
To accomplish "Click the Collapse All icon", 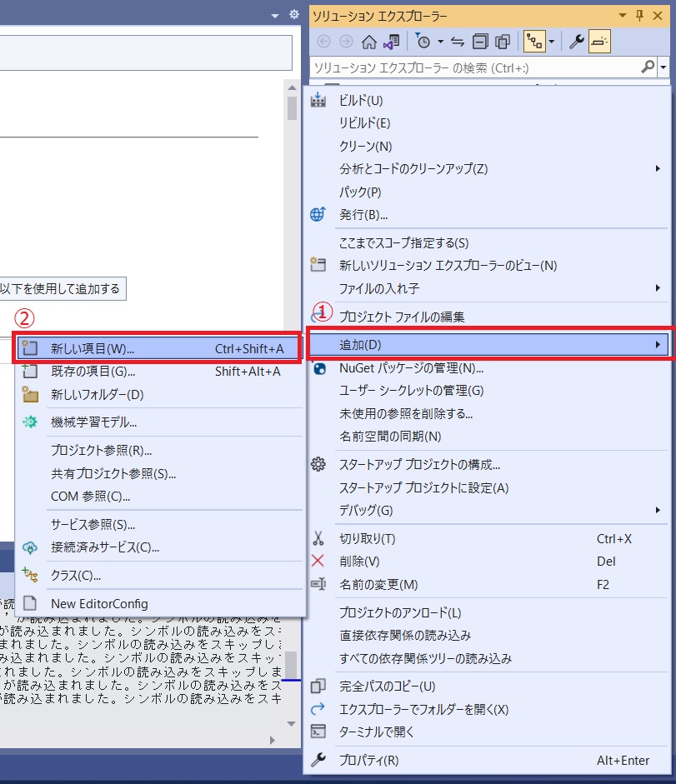I will [x=480, y=42].
